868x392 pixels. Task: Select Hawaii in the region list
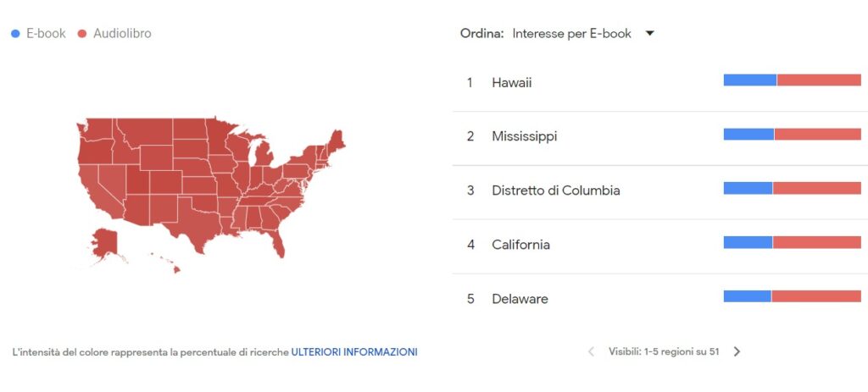coord(512,83)
